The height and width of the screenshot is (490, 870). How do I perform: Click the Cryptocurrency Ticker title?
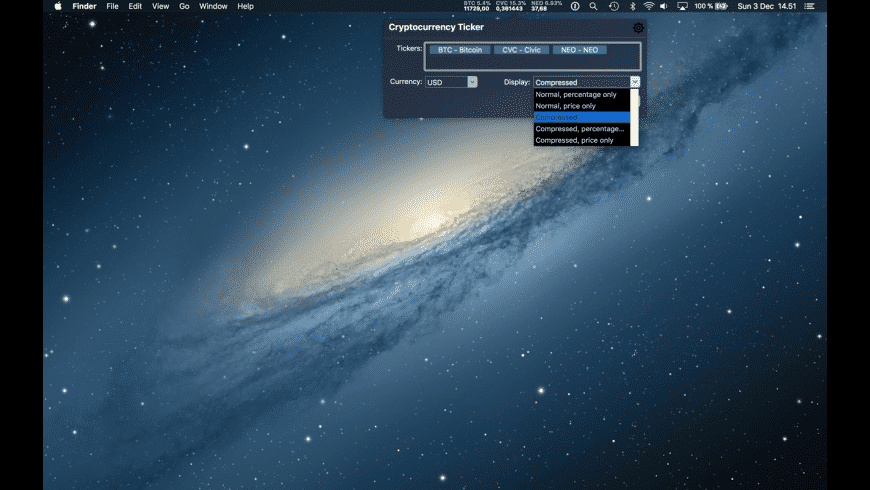click(x=436, y=27)
